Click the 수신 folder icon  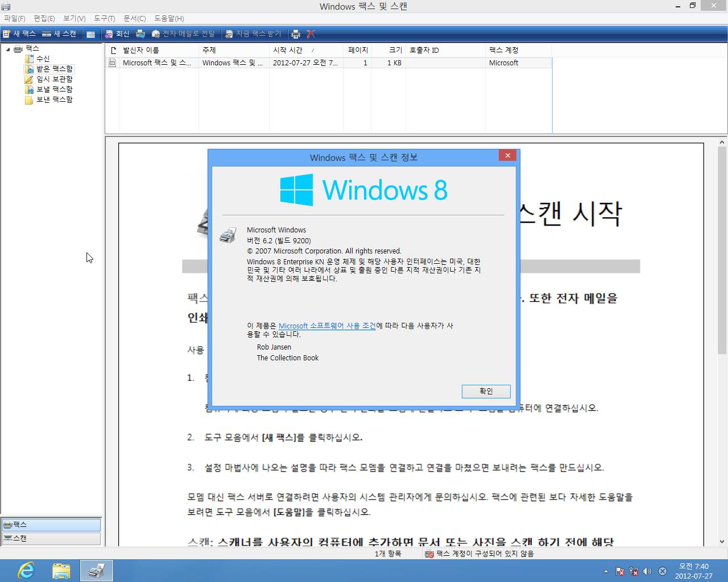[x=29, y=59]
